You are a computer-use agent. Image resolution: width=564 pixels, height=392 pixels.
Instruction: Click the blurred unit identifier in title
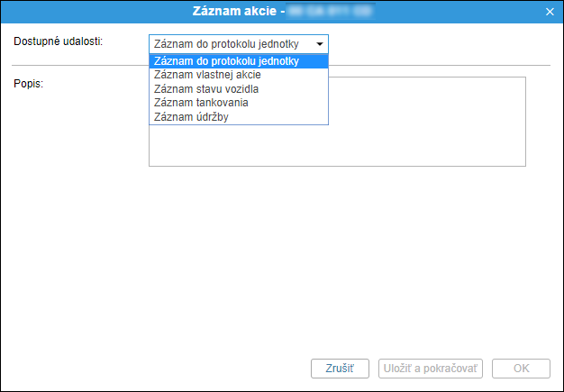(x=330, y=11)
